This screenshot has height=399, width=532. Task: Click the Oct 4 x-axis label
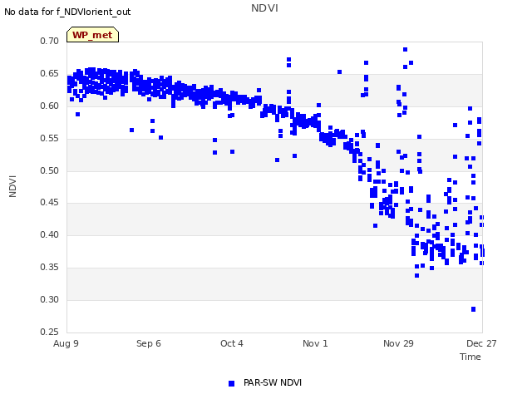pos(232,343)
